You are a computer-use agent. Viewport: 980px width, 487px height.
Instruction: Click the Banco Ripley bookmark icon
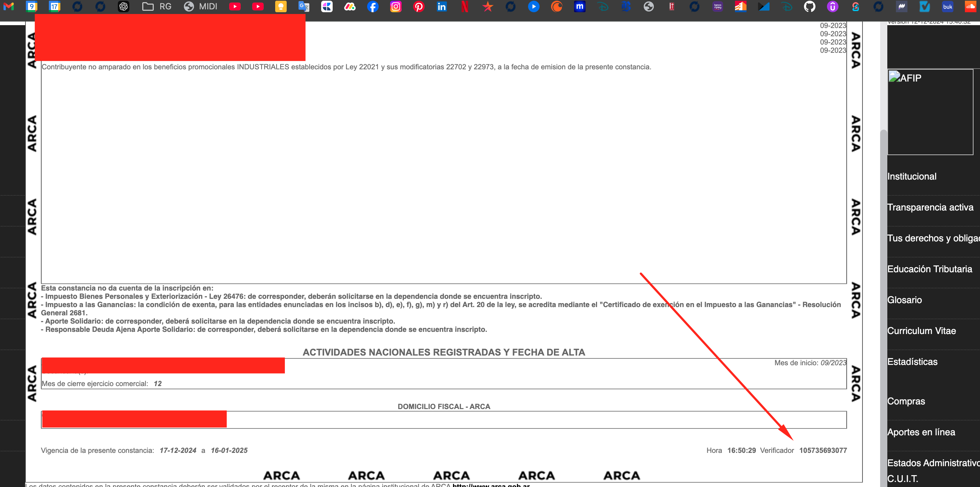coord(717,6)
